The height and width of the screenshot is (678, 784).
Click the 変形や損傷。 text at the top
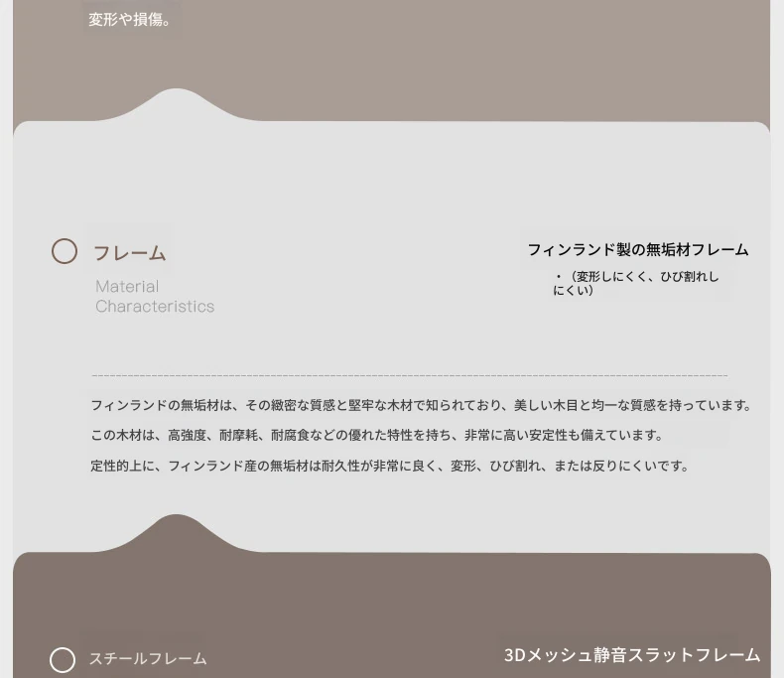131,19
